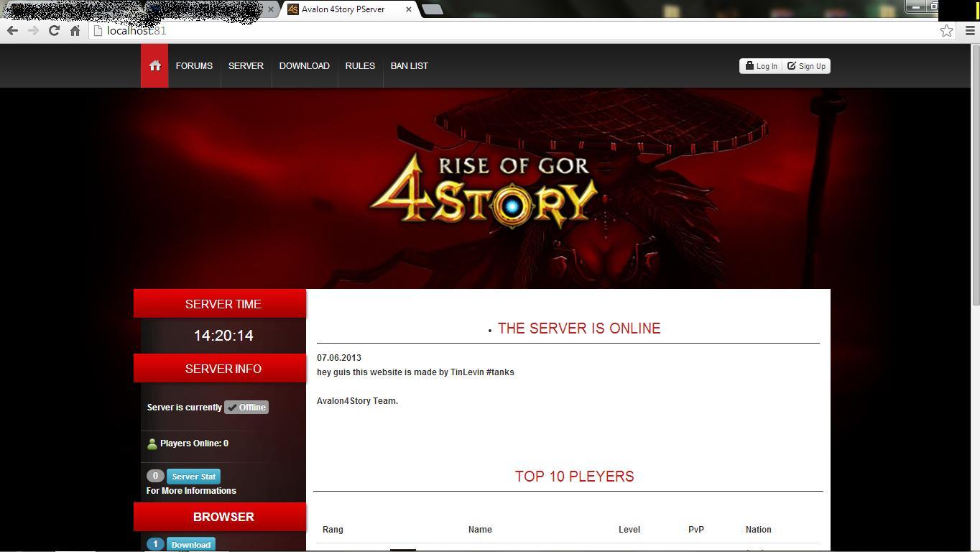Click the 07.06.2013 news date
Screen dimensions: 980x552
pyautogui.click(x=339, y=358)
